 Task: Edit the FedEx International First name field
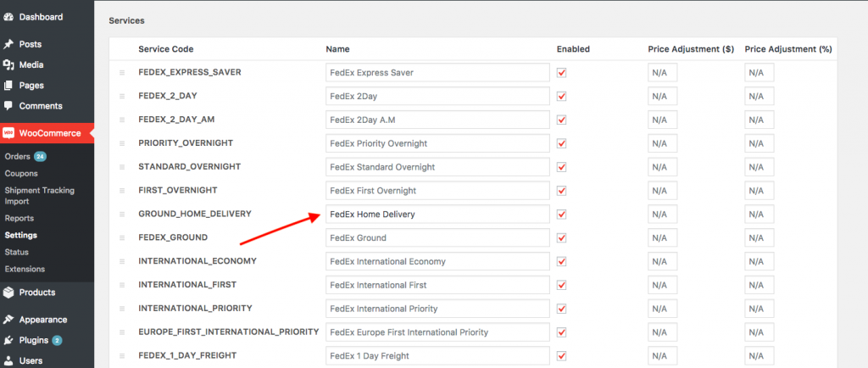(438, 285)
